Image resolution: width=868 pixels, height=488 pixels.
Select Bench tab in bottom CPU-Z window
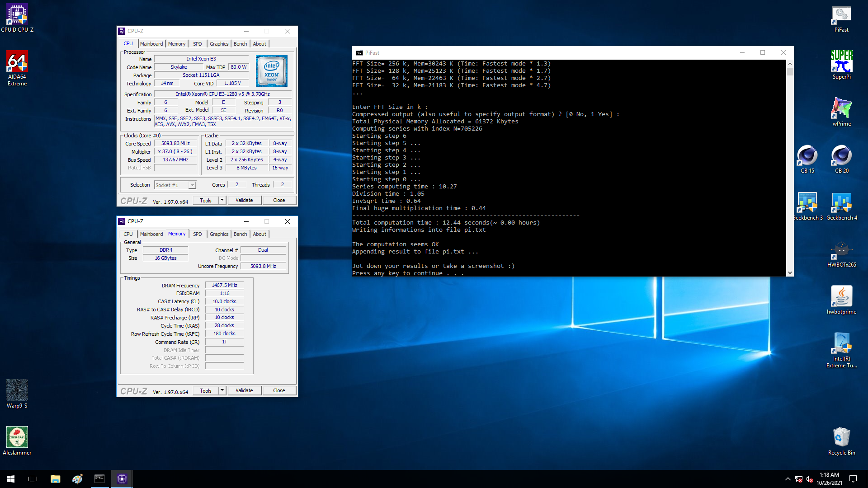[x=240, y=234]
